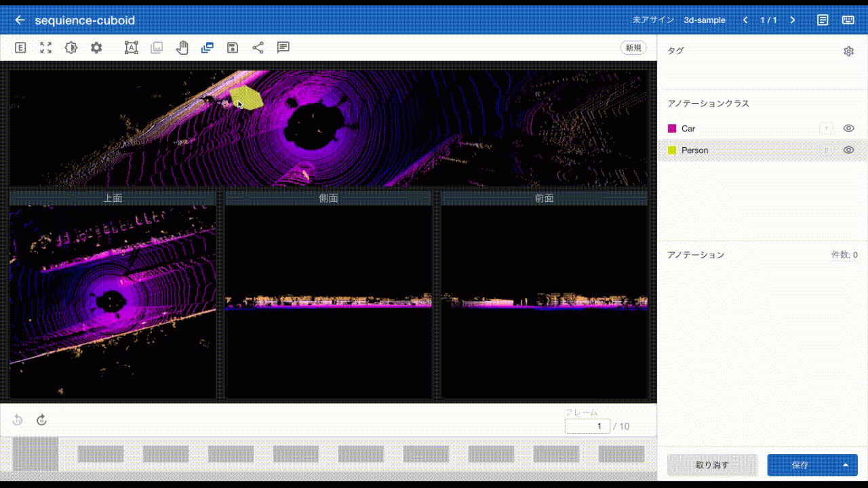This screenshot has width=868, height=488.
Task: Go back using the header arrow
Action: click(x=20, y=20)
